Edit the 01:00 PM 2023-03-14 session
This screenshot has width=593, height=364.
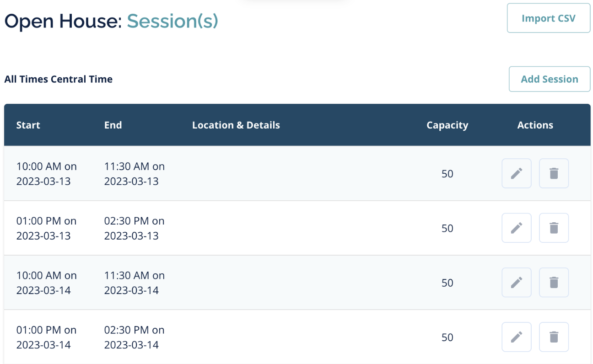click(516, 337)
